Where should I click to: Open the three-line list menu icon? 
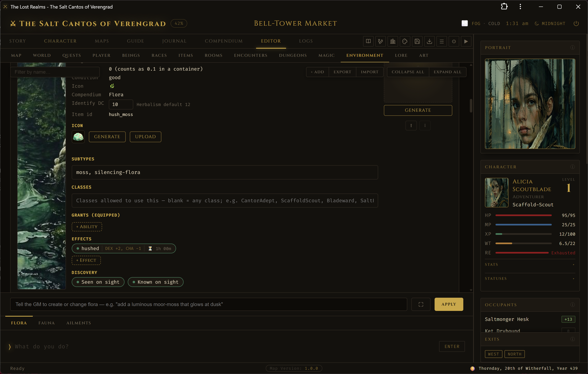[442, 41]
